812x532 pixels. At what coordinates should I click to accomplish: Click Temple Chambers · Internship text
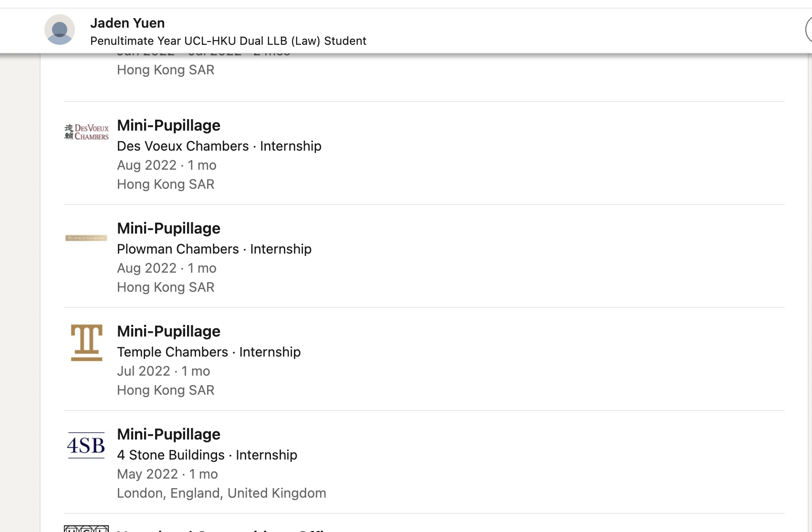[208, 352]
